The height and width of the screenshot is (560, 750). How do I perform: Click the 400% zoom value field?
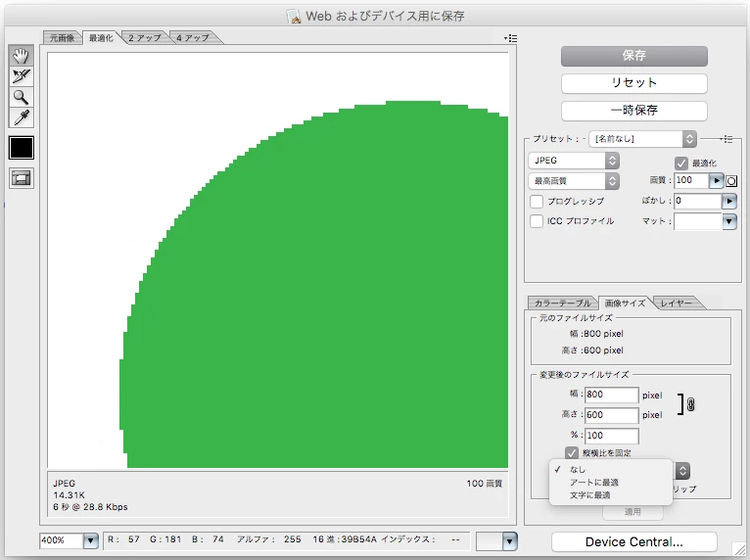[62, 540]
